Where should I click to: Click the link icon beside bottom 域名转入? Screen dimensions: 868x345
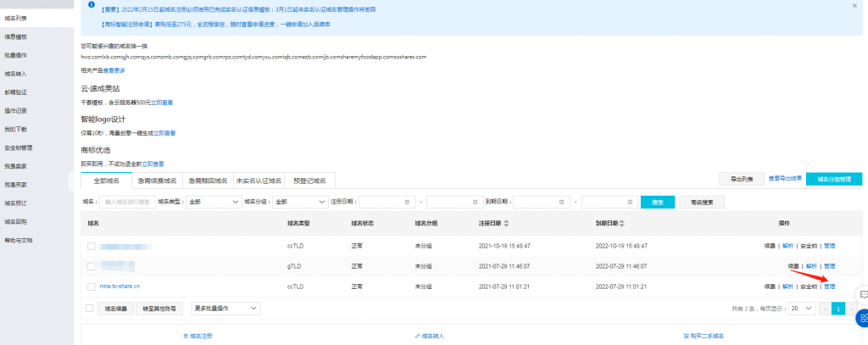point(417,337)
